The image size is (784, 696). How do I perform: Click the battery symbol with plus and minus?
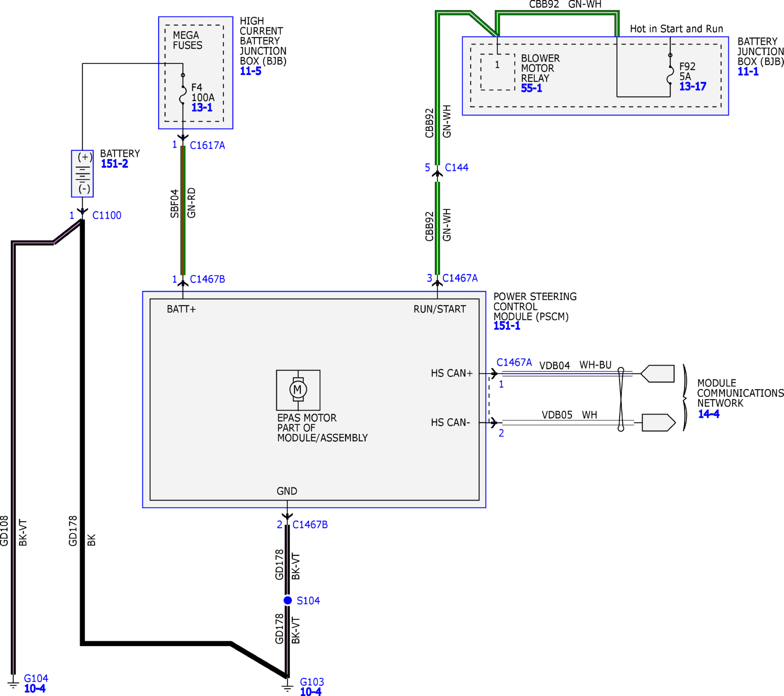point(82,173)
